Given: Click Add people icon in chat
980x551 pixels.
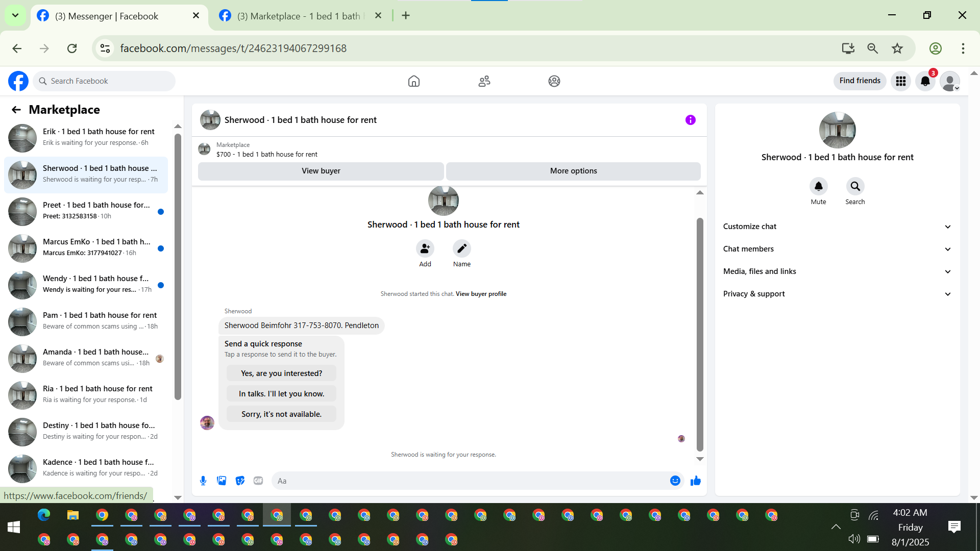Looking at the screenshot, I should pyautogui.click(x=425, y=248).
